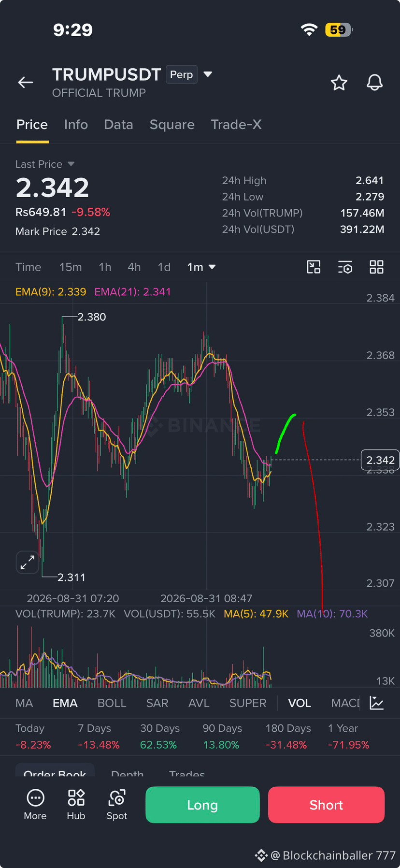This screenshot has height=868, width=400.
Task: Tap the Today -8.23% performance
Action: (x=33, y=737)
